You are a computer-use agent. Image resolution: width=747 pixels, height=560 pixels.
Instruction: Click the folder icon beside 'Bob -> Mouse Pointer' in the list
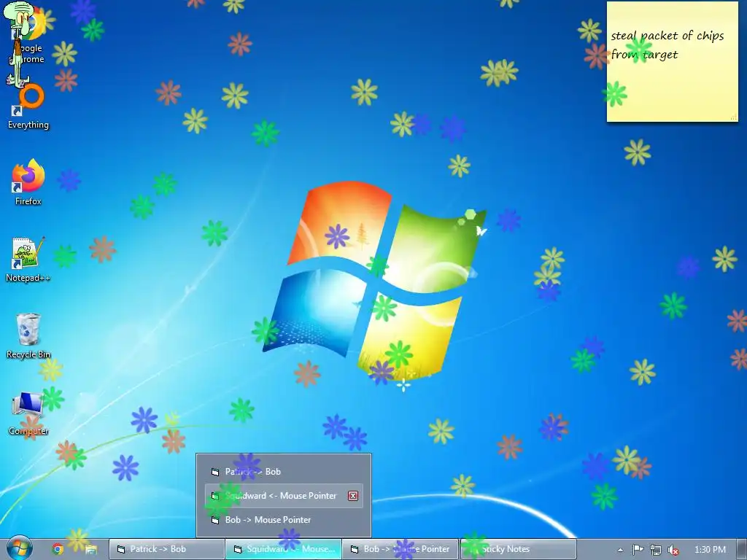pos(215,520)
